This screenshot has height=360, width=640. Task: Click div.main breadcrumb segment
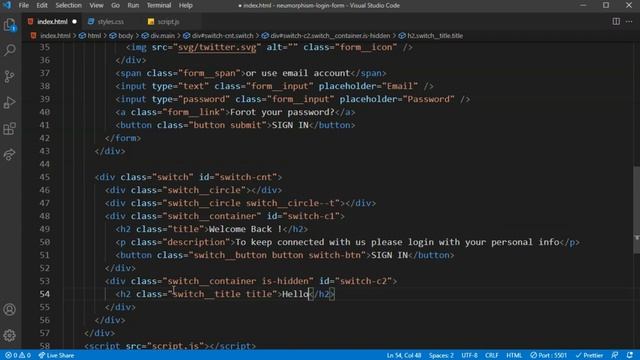(162, 36)
